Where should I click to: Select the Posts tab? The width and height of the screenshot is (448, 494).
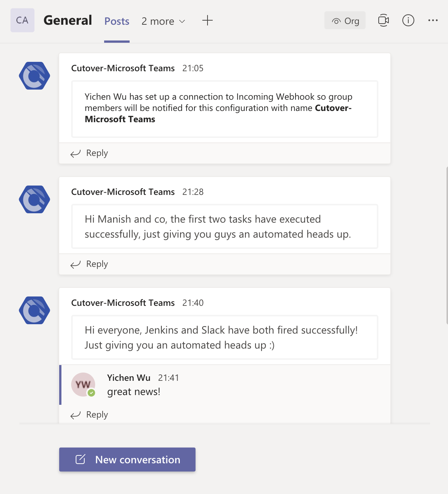coord(116,21)
